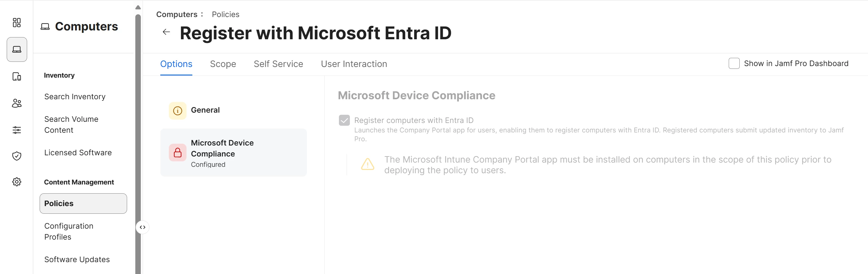Image resolution: width=868 pixels, height=274 pixels.
Task: Open the Users icon in sidebar
Action: coord(16,103)
